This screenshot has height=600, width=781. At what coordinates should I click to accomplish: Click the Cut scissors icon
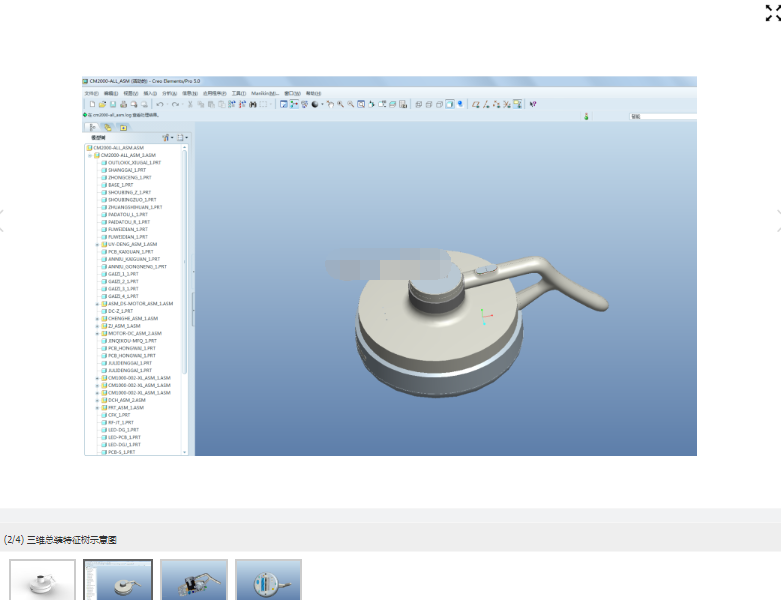tap(190, 104)
